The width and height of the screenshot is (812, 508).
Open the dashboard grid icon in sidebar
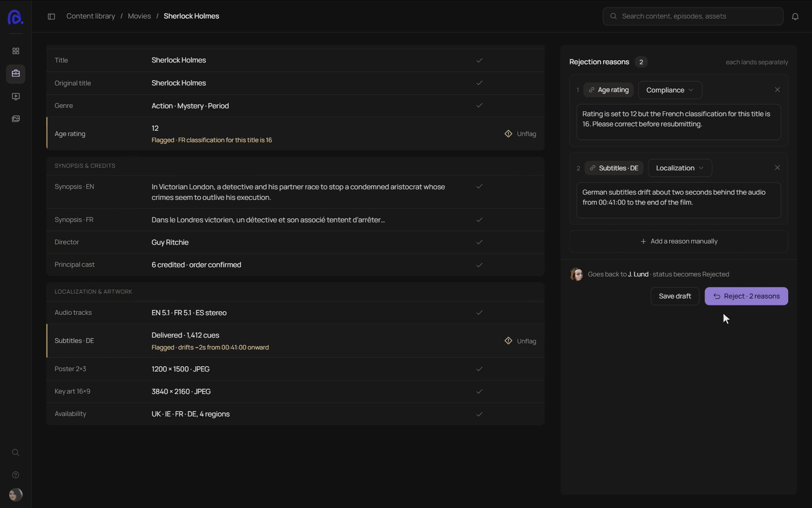16,51
